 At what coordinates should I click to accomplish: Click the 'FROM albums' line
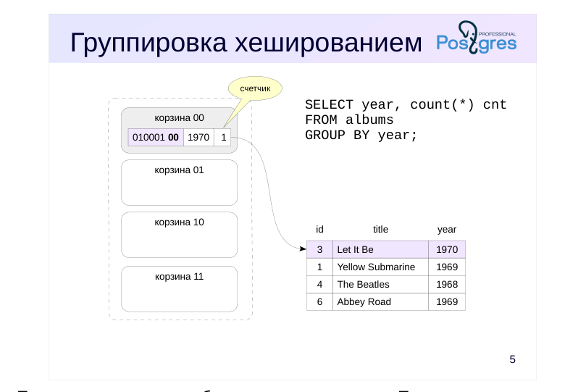(x=349, y=120)
